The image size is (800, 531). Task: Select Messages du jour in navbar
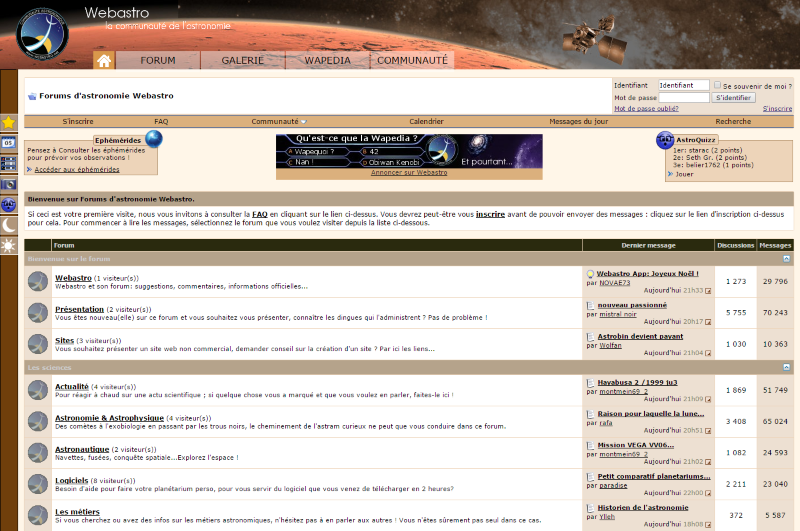(x=579, y=121)
